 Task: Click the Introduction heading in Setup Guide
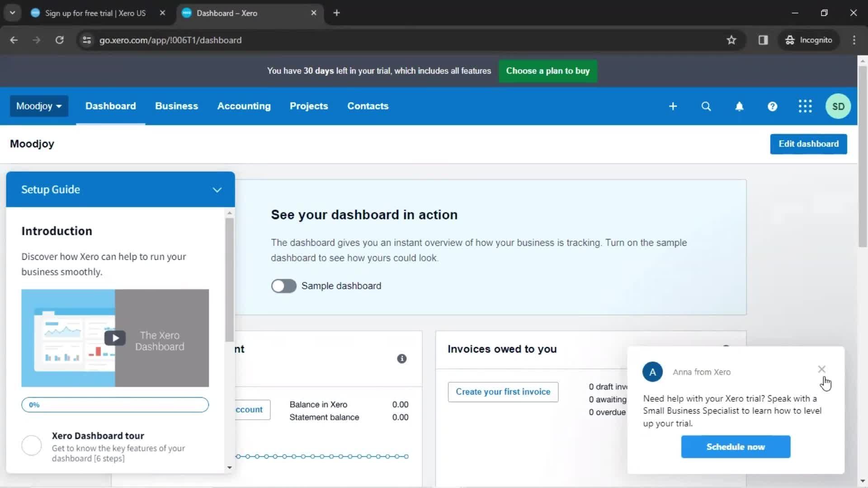tap(57, 231)
